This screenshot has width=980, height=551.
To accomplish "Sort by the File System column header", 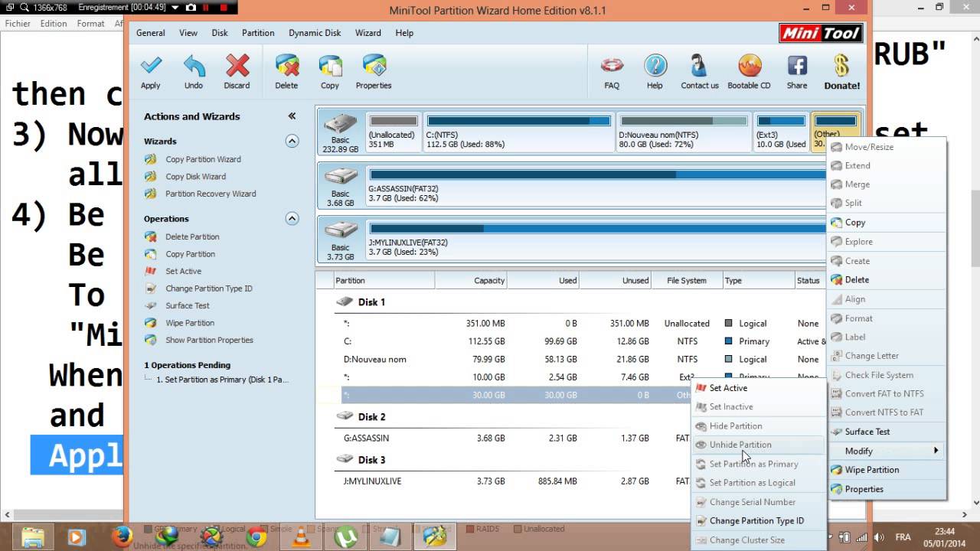I will click(x=687, y=281).
